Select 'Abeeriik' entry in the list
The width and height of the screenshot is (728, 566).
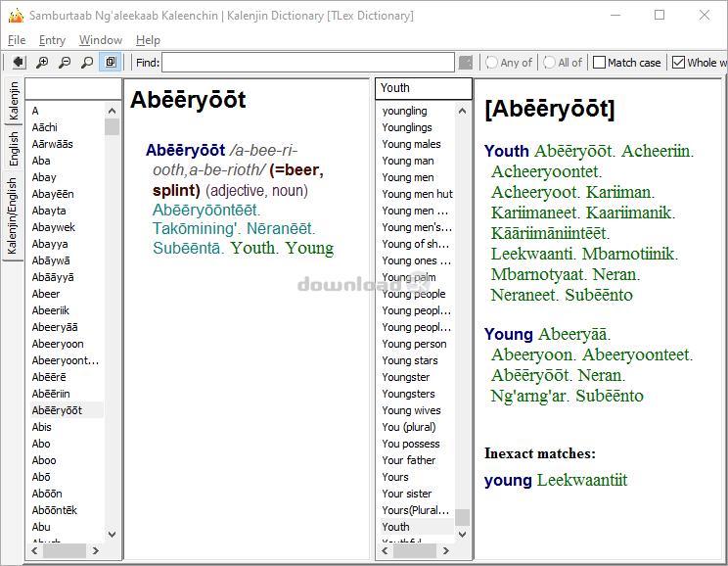(51, 310)
